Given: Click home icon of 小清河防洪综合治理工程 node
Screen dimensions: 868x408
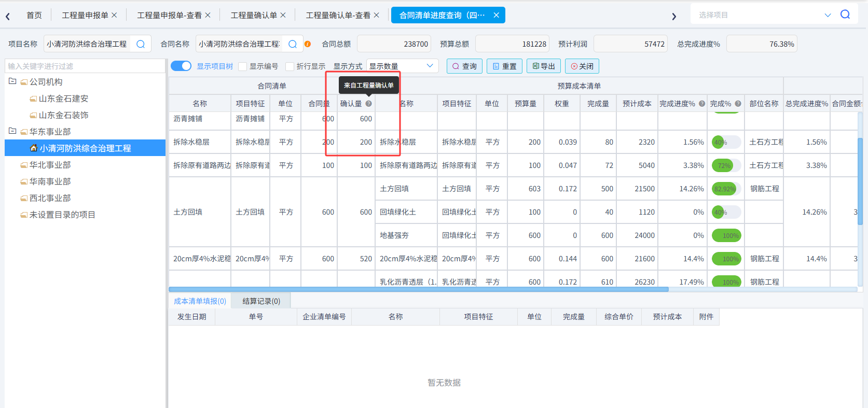Looking at the screenshot, I should pyautogui.click(x=34, y=148).
